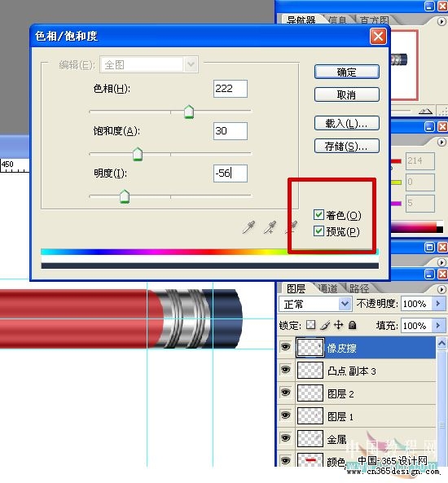Hide the 像皮擦 layer with eye icon
This screenshot has height=483, width=448.
pyautogui.click(x=286, y=347)
